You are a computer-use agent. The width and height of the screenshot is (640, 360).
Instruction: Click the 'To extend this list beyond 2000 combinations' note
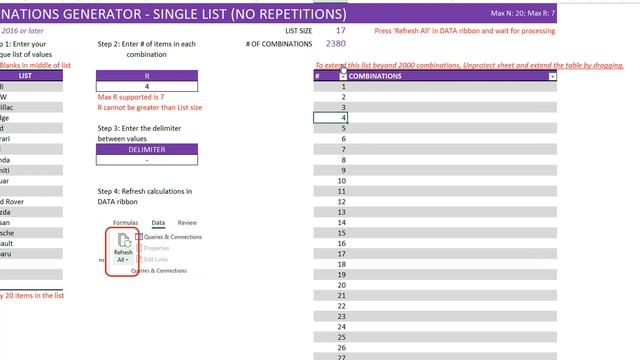(469, 65)
